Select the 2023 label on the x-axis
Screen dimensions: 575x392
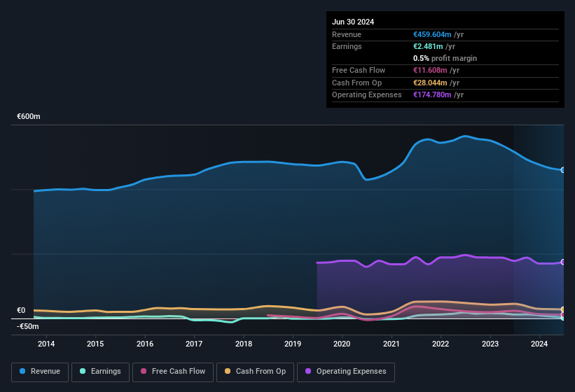pos(490,344)
